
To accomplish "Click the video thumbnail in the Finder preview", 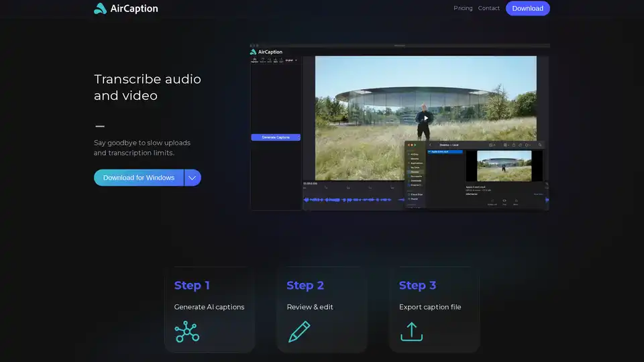I will [504, 166].
